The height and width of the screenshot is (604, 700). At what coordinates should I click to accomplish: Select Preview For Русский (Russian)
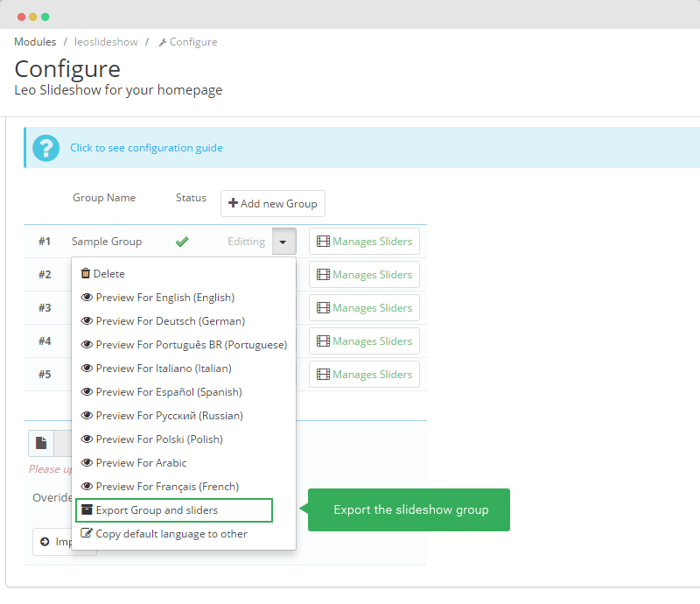click(184, 416)
